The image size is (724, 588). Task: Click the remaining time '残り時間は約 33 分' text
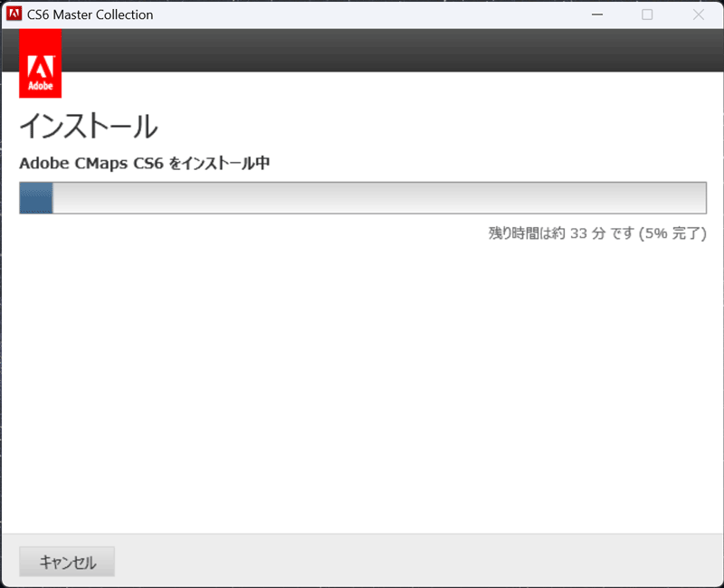(548, 233)
